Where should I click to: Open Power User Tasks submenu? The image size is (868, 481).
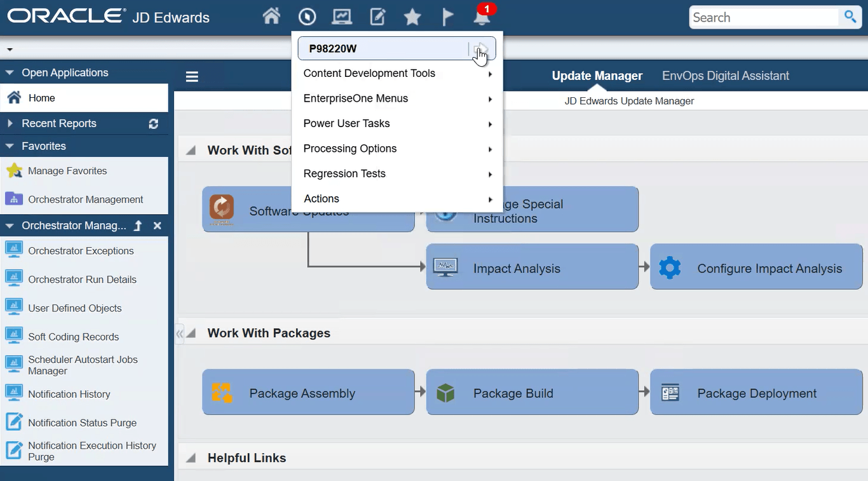point(397,123)
